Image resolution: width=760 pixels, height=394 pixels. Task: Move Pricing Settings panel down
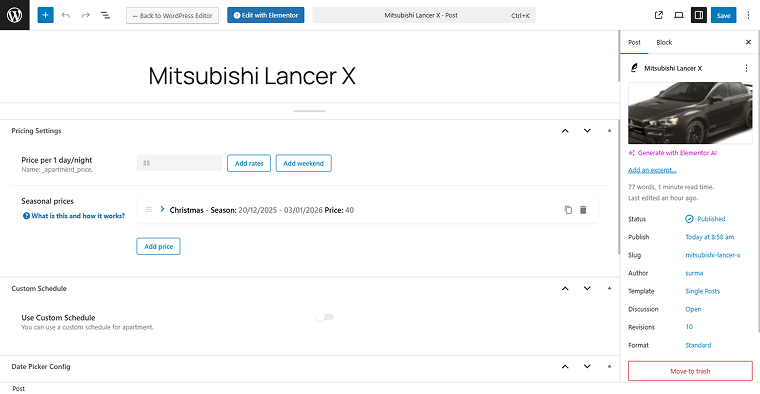coord(587,131)
